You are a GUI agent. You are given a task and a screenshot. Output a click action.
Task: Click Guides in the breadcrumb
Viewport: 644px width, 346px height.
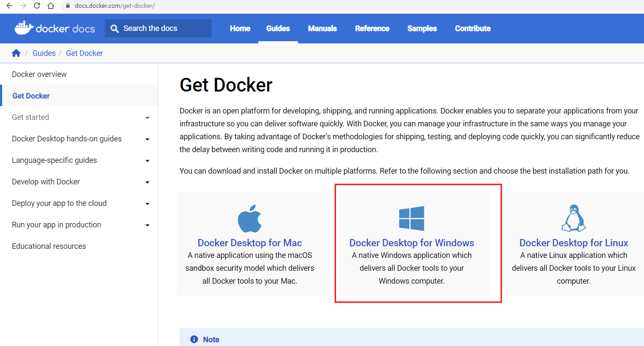coord(44,53)
